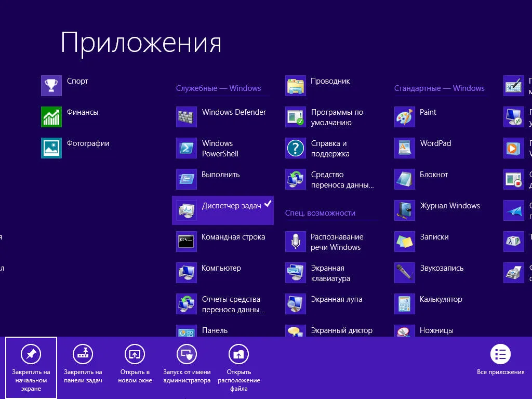Screen dimensions: 532x399
Task: Click the Экранная лупа label
Action: (337, 300)
